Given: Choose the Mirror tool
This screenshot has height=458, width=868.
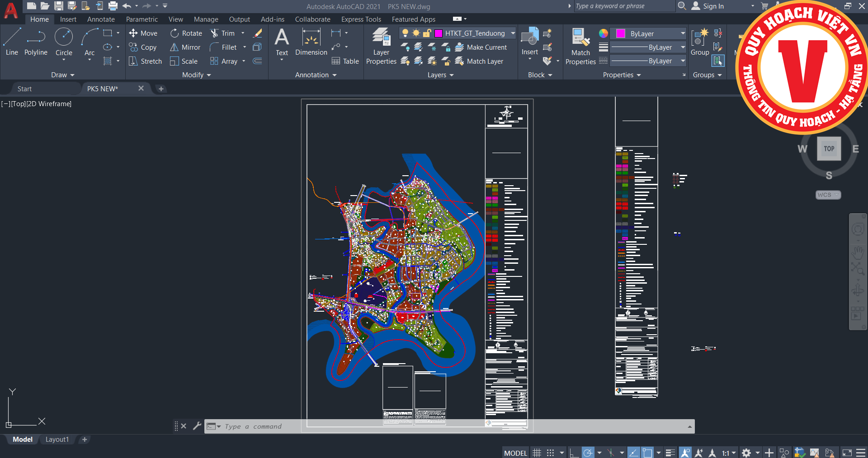Looking at the screenshot, I should (185, 47).
